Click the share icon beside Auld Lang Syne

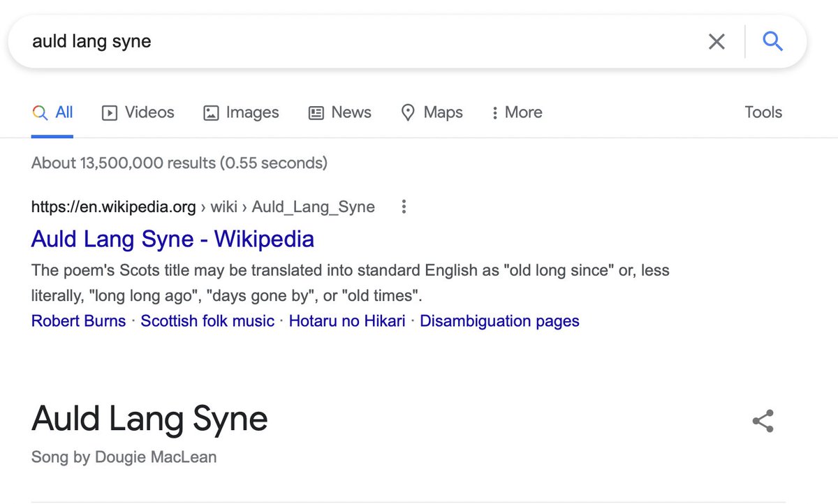pos(763,421)
